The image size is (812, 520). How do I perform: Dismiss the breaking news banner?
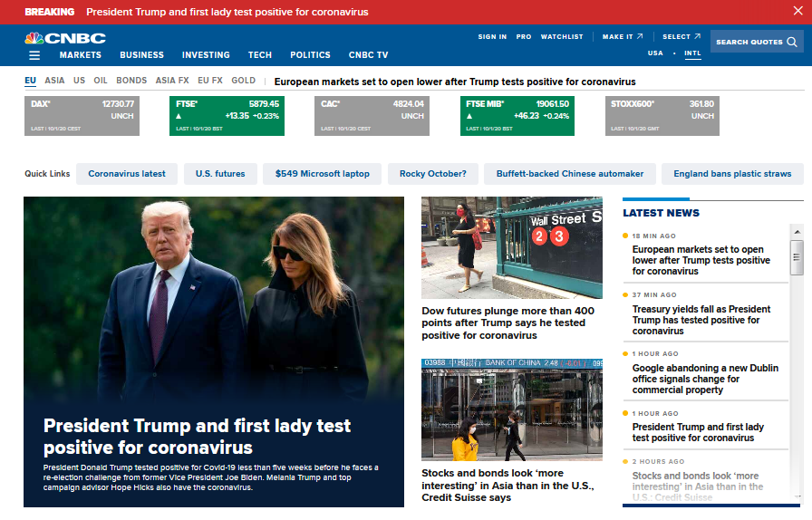[x=798, y=11]
